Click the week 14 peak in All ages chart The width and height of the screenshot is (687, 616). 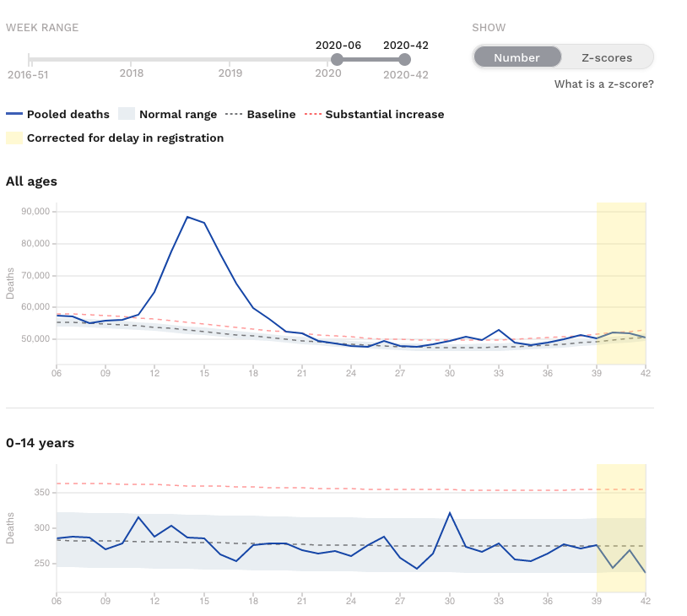(187, 217)
